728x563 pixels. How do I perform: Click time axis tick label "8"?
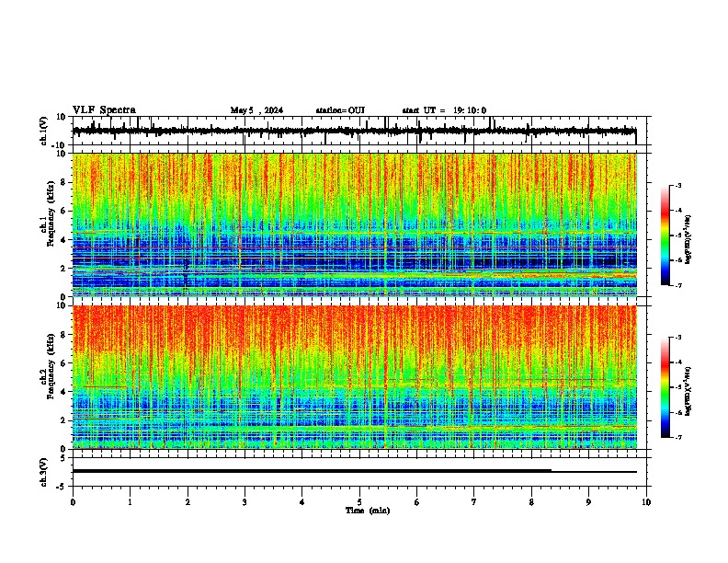tap(531, 502)
